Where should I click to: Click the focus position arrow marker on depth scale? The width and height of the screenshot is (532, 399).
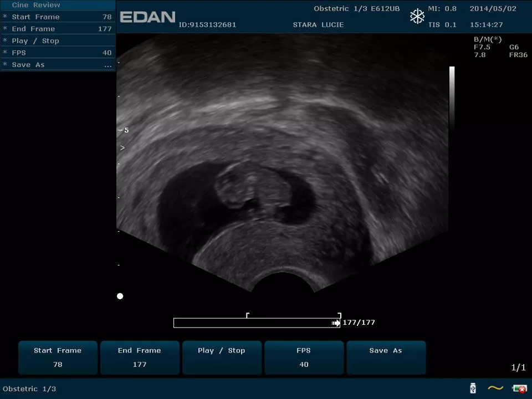[x=122, y=148]
